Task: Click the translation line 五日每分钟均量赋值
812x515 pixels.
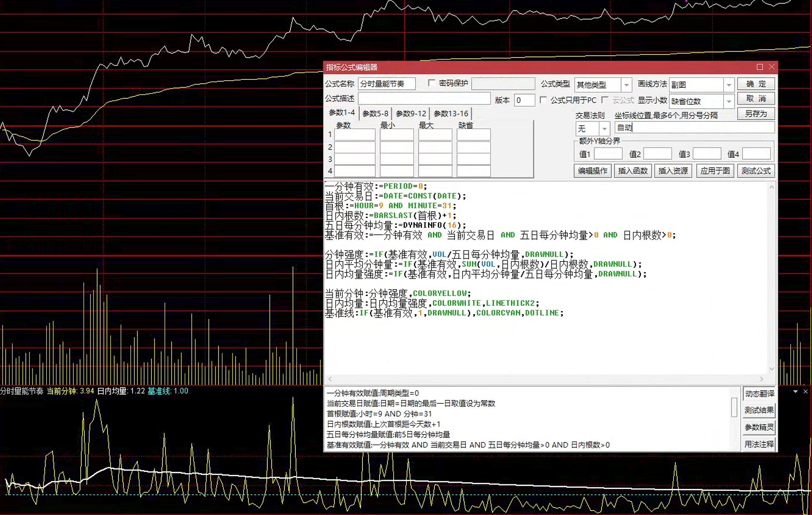Action: tap(388, 434)
